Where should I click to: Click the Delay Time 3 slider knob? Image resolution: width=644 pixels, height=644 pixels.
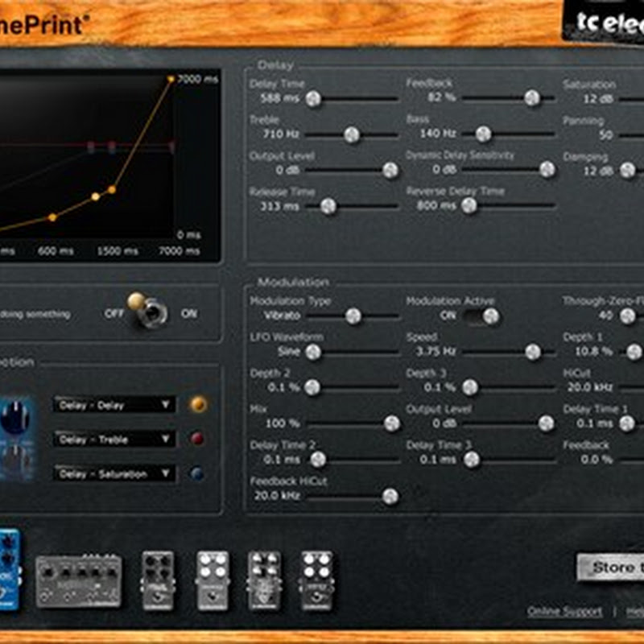pos(472,460)
